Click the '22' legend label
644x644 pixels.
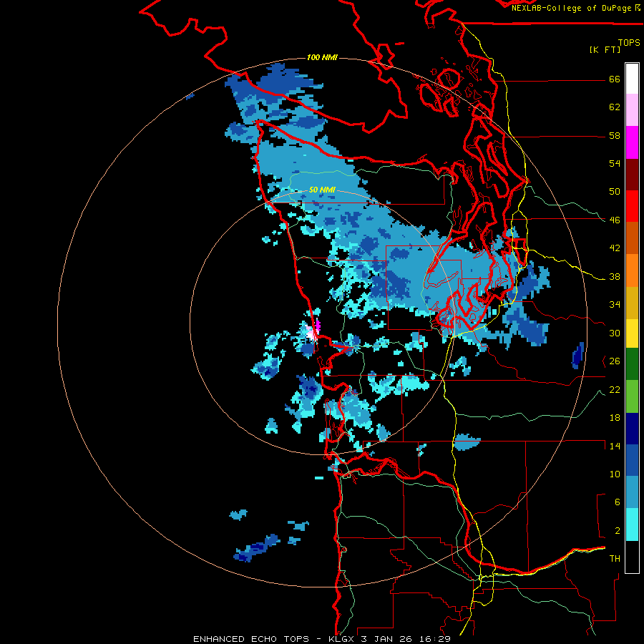point(615,389)
